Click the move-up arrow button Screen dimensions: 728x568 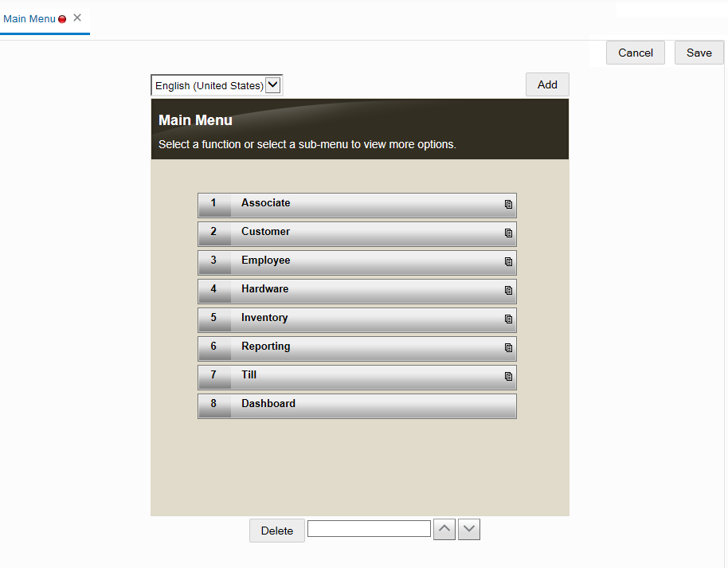pyautogui.click(x=444, y=529)
